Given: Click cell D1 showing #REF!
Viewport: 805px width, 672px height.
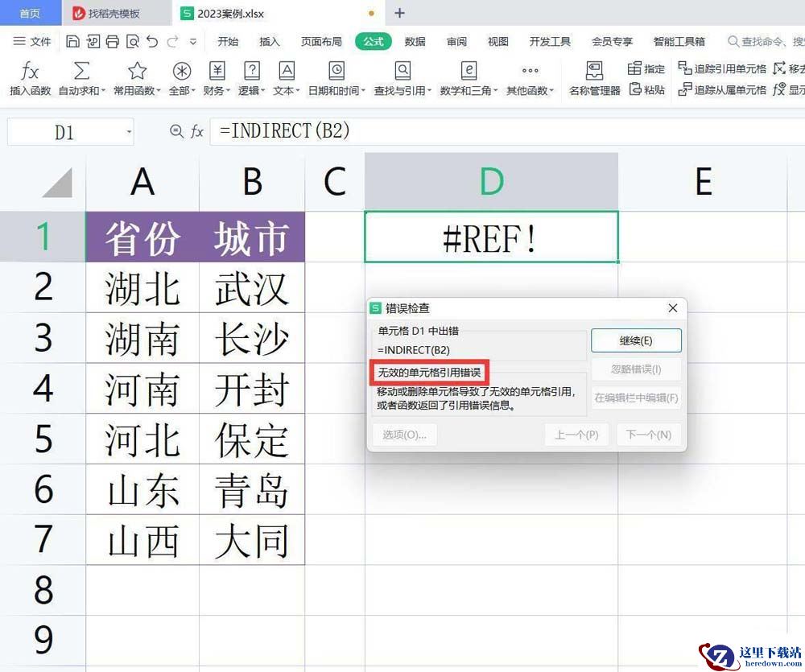Looking at the screenshot, I should [x=491, y=237].
